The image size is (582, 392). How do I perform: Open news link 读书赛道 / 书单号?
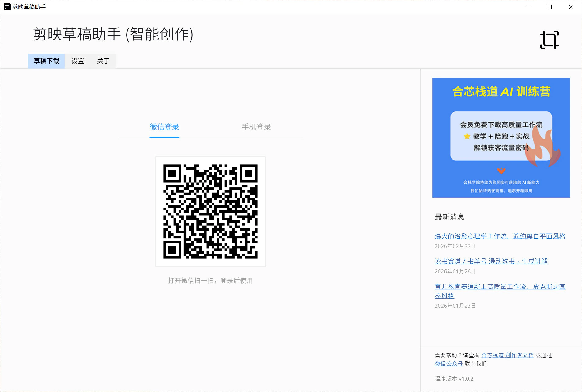click(491, 261)
